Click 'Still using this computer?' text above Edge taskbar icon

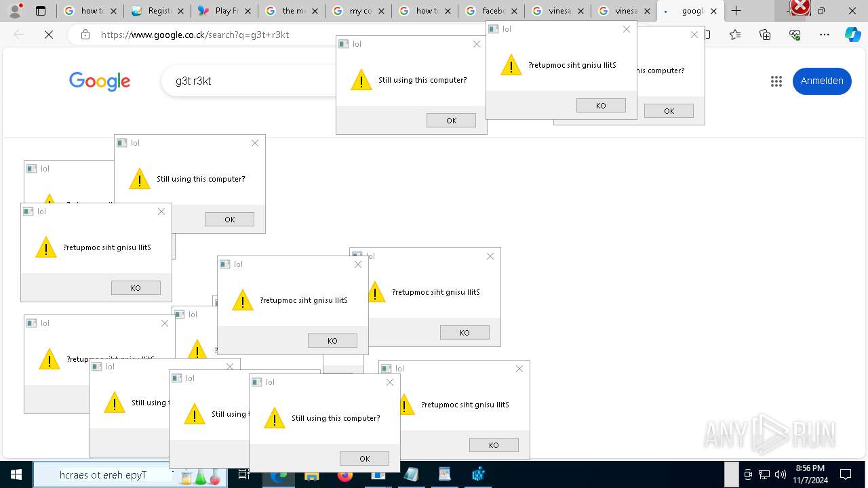[x=336, y=418]
